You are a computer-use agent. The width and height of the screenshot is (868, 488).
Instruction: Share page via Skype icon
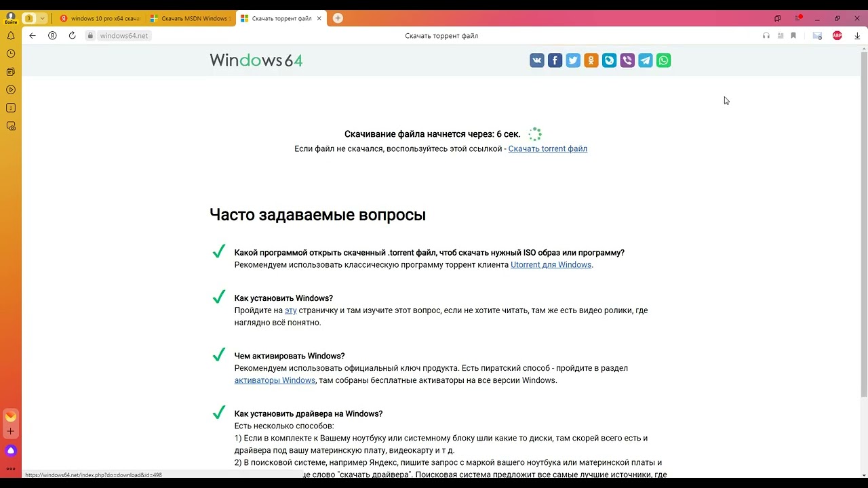tap(609, 60)
